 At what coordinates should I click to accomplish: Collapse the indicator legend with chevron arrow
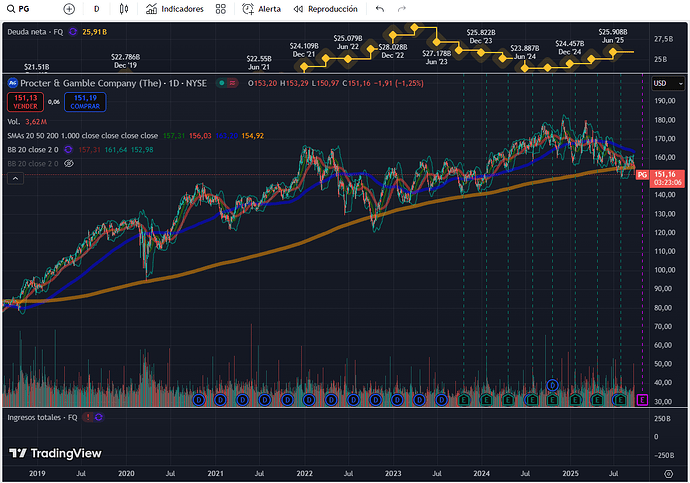14,178
